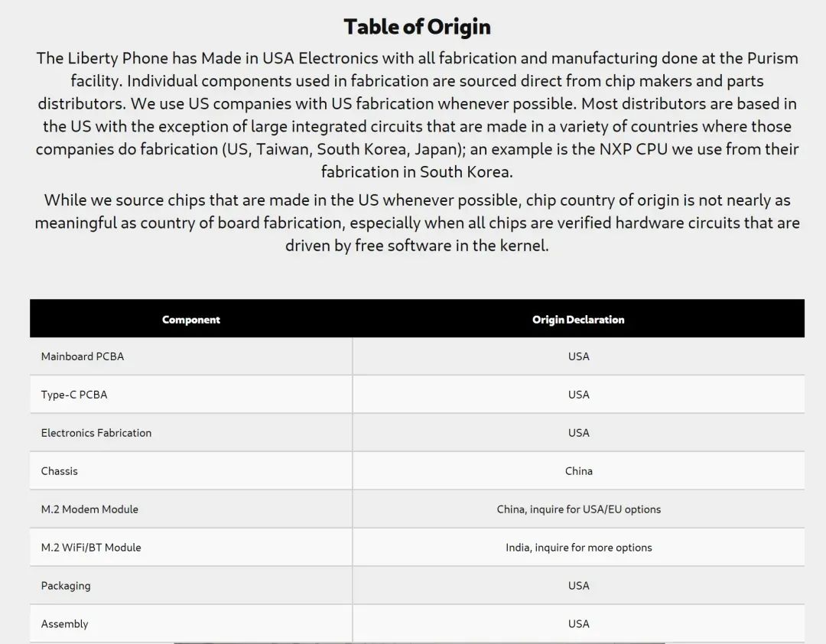Image resolution: width=826 pixels, height=644 pixels.
Task: Click the paragraph starting 'While we source chips'
Action: tap(417, 223)
